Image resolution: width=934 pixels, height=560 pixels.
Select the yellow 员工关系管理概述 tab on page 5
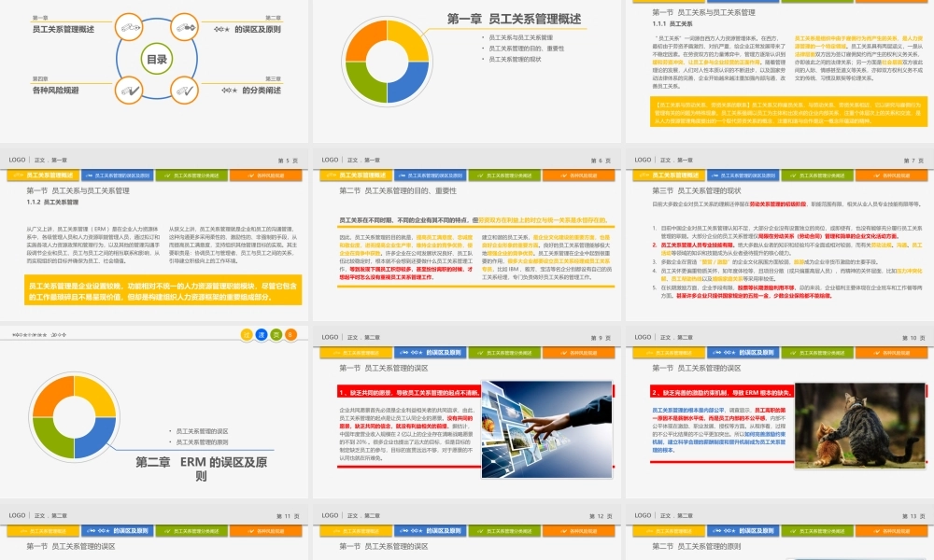coord(44,175)
